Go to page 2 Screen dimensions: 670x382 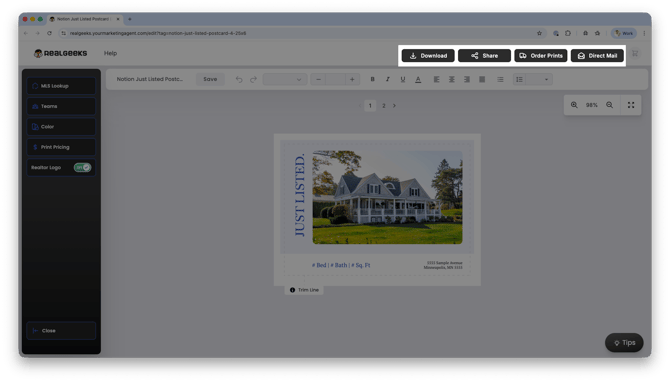(x=384, y=106)
